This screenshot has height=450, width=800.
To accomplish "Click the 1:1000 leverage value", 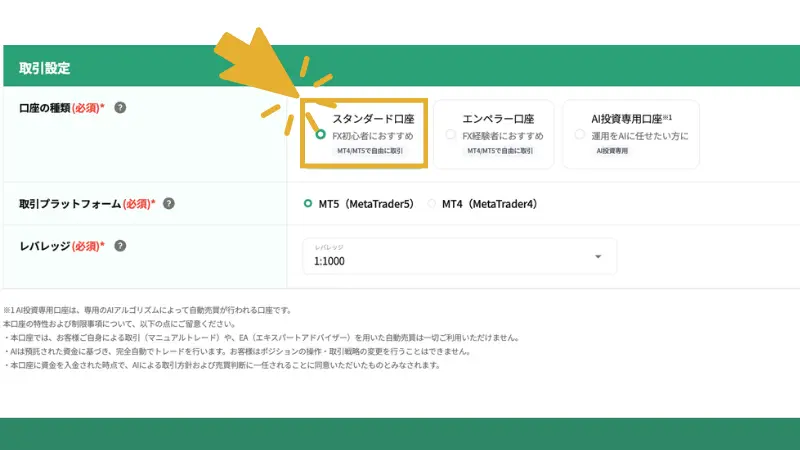I will 329,261.
